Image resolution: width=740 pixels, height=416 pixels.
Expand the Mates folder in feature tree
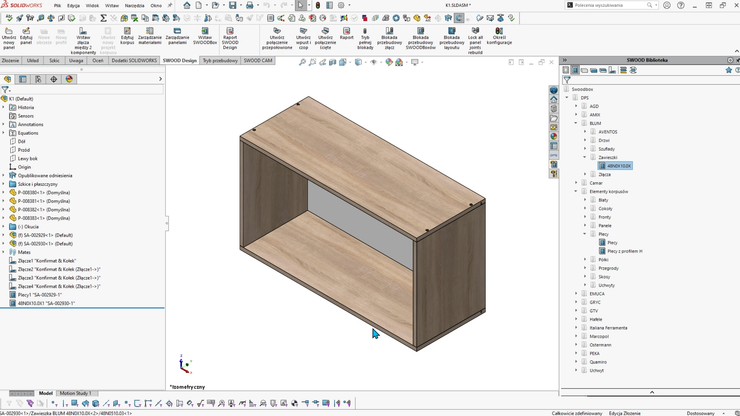pos(4,252)
